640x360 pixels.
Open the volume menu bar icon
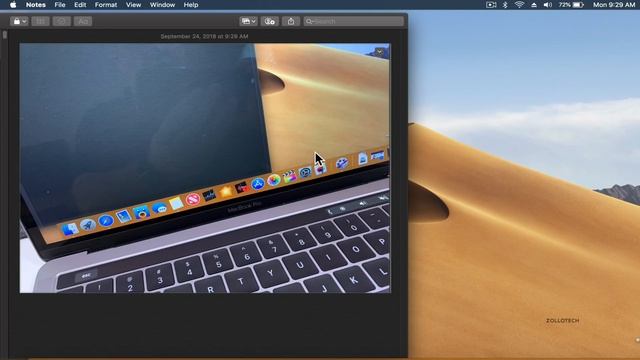pyautogui.click(x=548, y=5)
